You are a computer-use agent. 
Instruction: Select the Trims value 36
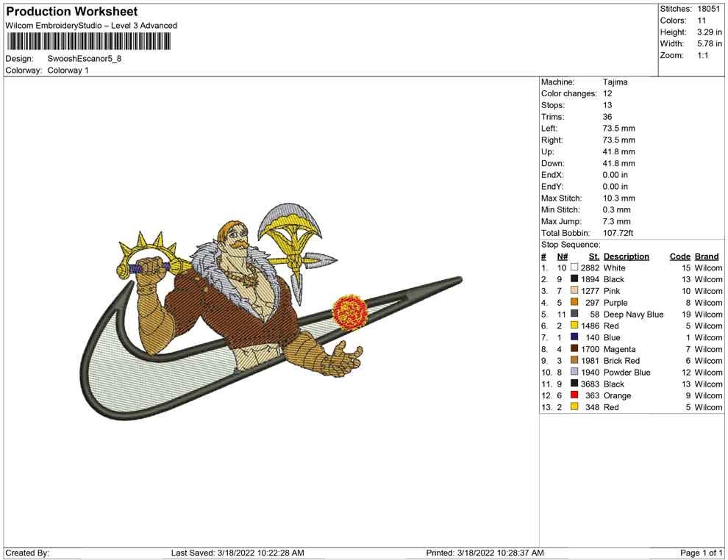click(607, 116)
